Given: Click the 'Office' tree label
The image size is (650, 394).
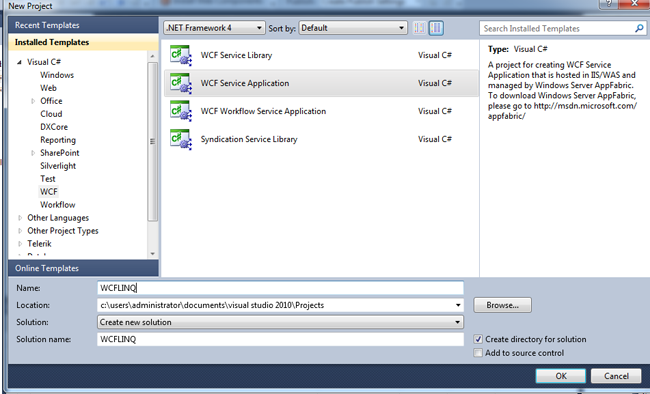Looking at the screenshot, I should point(51,101).
